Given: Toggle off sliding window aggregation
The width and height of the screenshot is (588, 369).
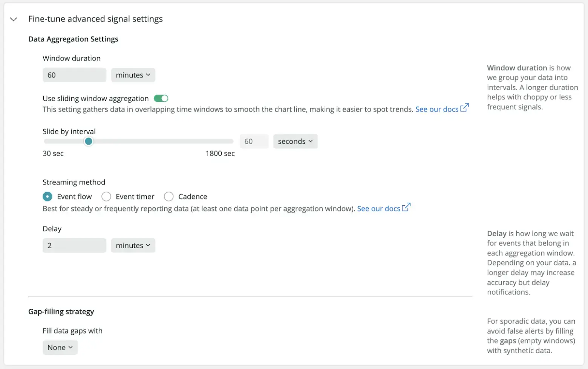Looking at the screenshot, I should [161, 99].
